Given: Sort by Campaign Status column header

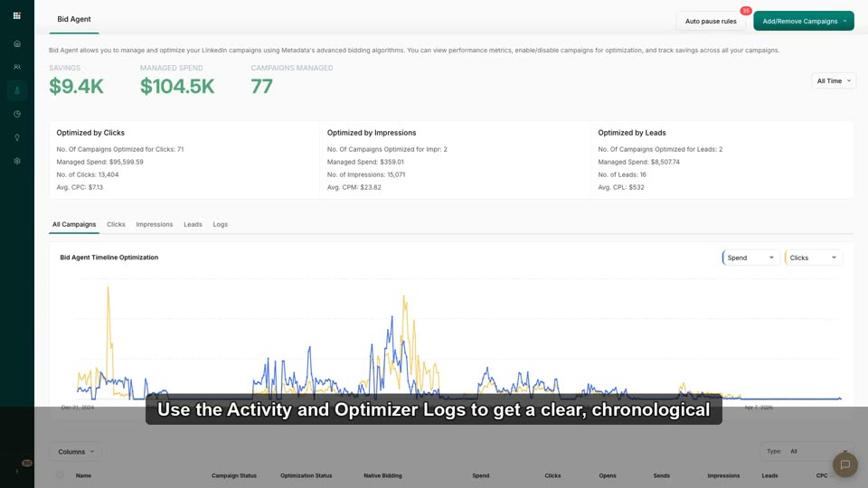Looking at the screenshot, I should [x=233, y=476].
